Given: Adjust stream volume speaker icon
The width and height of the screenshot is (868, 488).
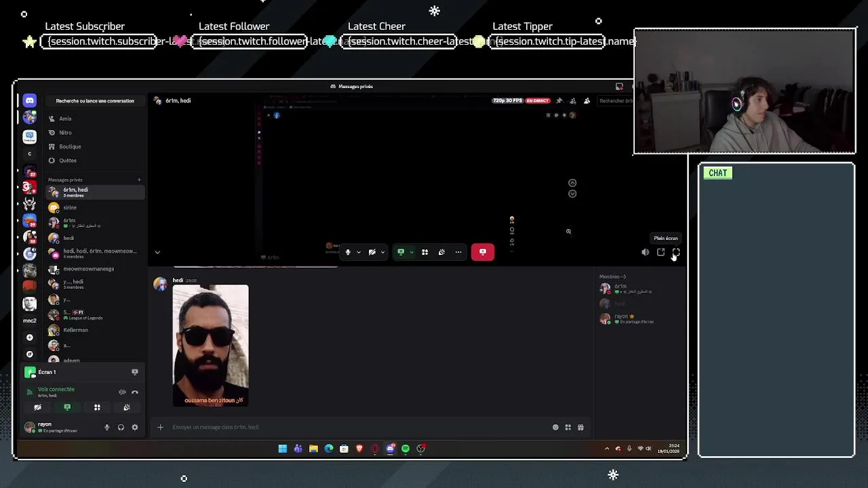Looking at the screenshot, I should 645,252.
